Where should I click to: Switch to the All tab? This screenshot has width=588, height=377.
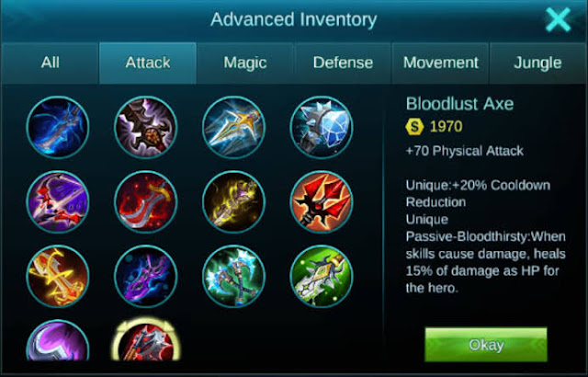pyautogui.click(x=51, y=63)
